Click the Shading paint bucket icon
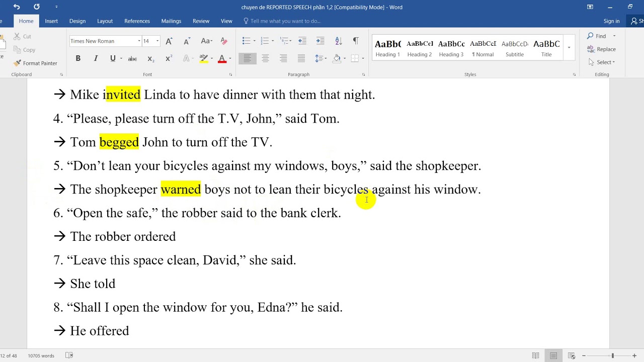The image size is (644, 362). click(337, 58)
